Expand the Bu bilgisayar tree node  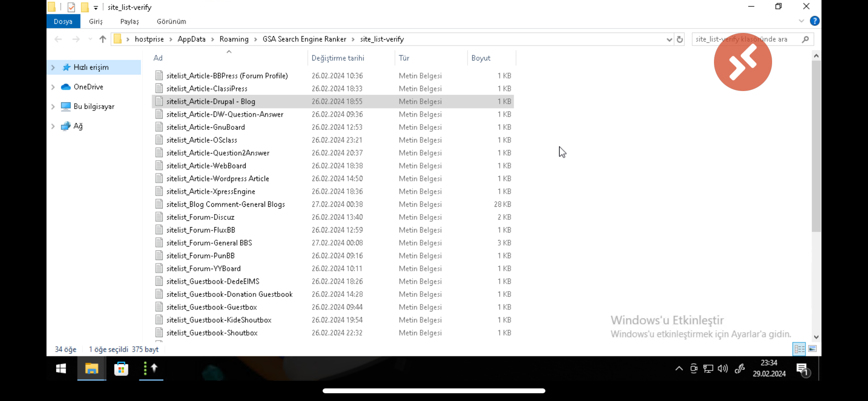coord(53,107)
